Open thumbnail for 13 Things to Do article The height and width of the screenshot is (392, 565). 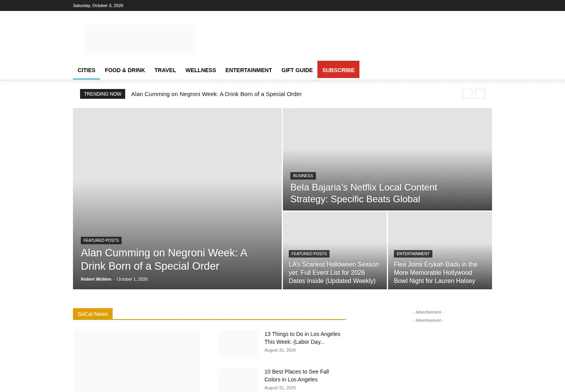click(x=239, y=344)
